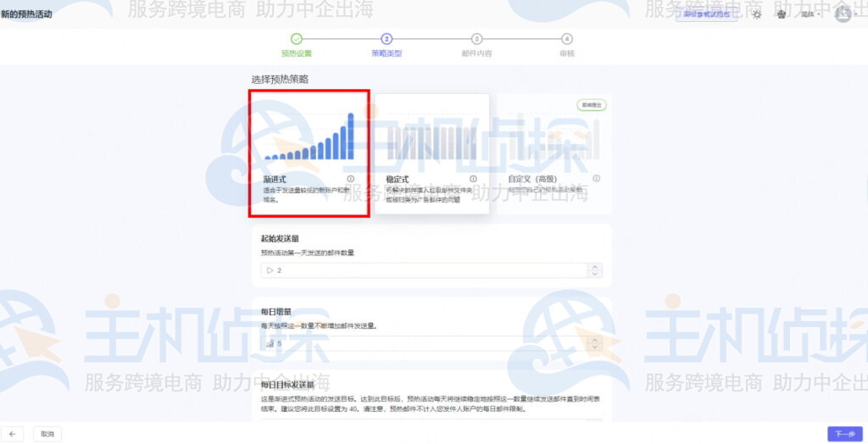Screen dimensions: 868x444
Task: Select the 稳定式 warm-up strategy card
Action: pos(431,153)
